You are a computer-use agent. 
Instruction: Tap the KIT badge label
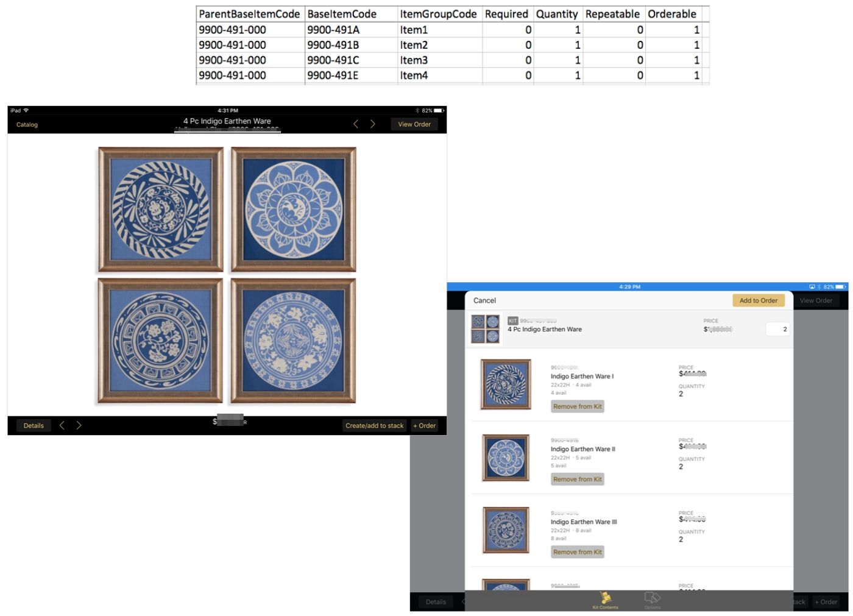click(512, 320)
